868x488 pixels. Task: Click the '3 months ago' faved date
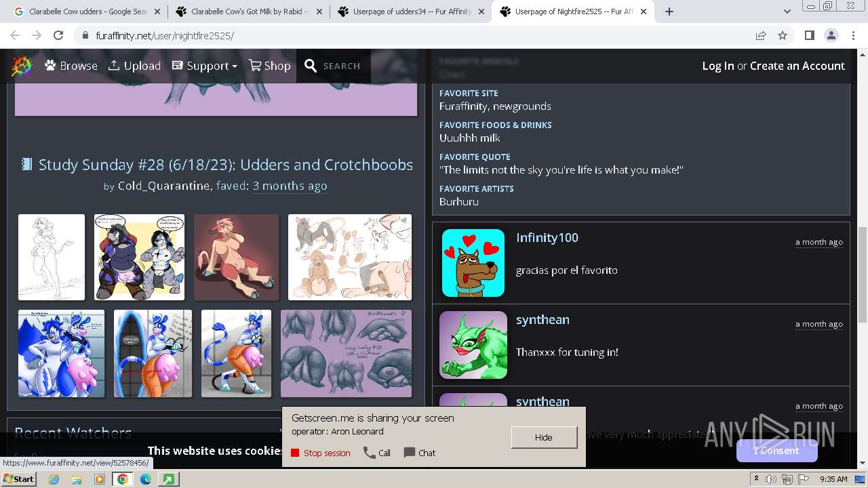[x=290, y=186]
